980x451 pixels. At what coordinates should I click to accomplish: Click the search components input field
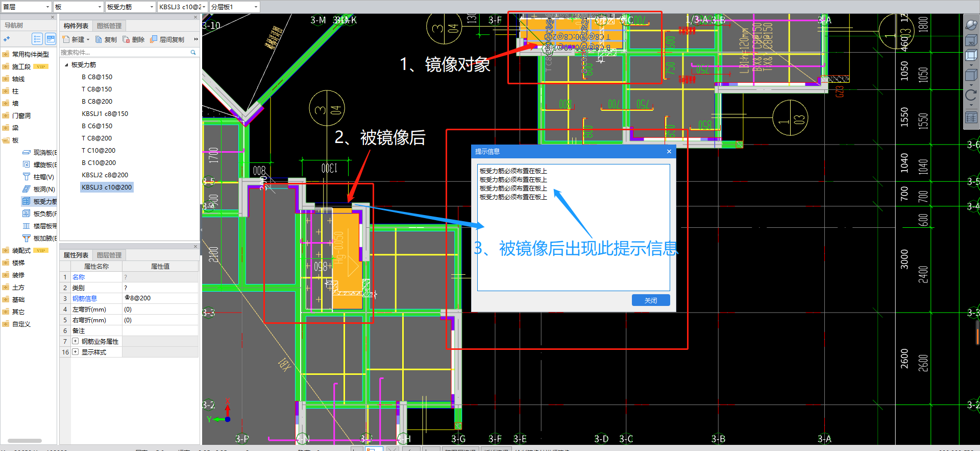[126, 52]
